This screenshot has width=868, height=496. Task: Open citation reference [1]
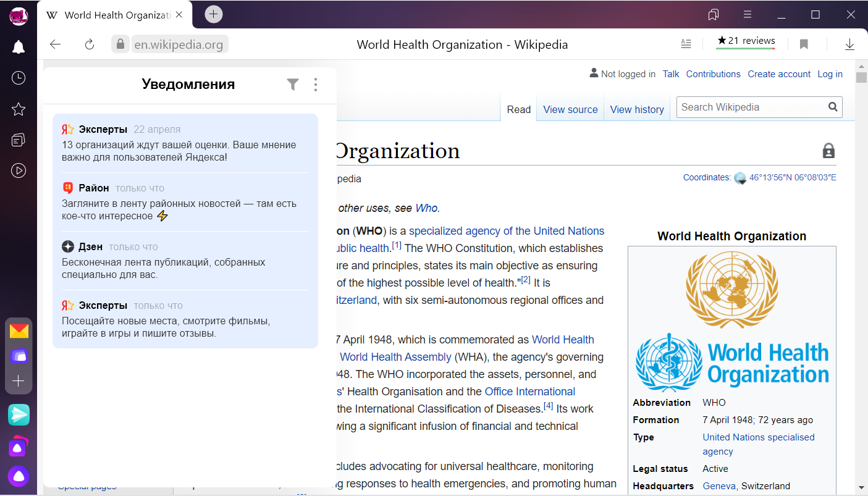397,246
